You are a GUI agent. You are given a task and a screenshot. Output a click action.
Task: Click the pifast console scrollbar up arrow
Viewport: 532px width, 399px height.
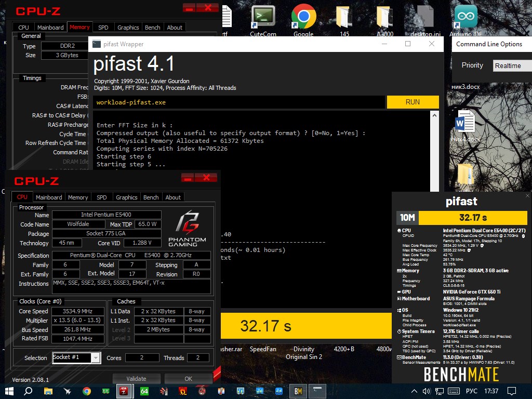[x=435, y=115]
